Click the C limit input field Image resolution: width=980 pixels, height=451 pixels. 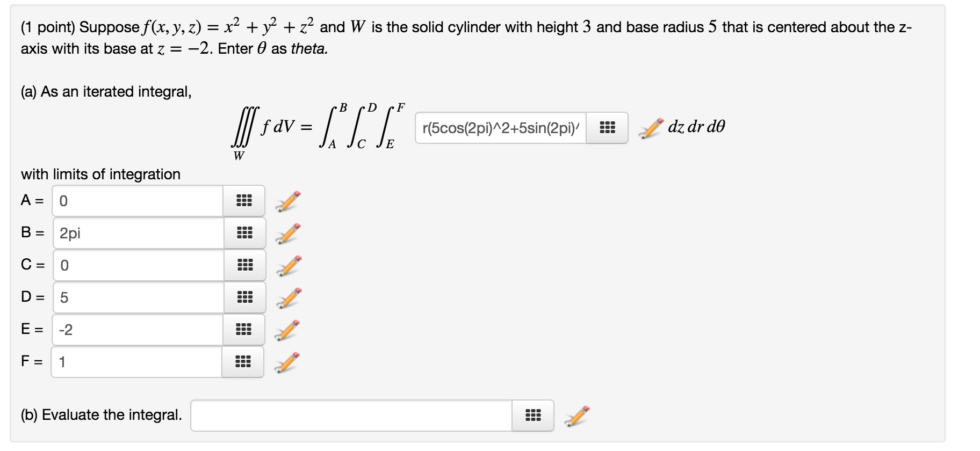(x=138, y=265)
